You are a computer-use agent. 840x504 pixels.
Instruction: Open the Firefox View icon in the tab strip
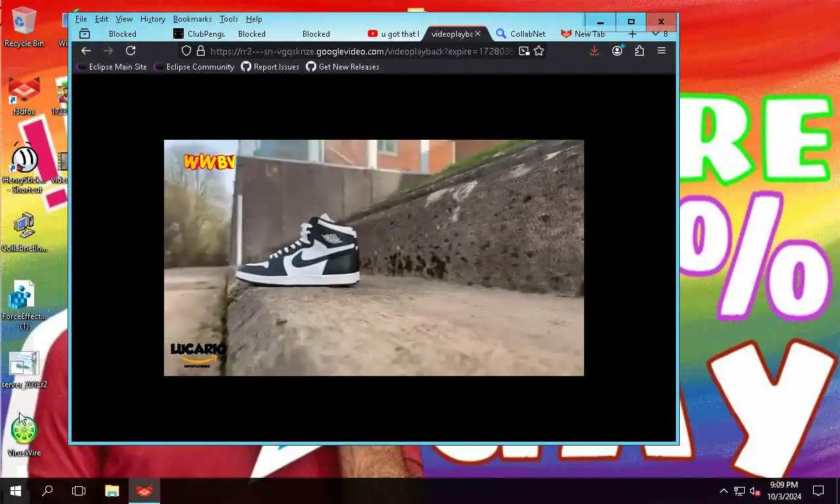pyautogui.click(x=84, y=33)
